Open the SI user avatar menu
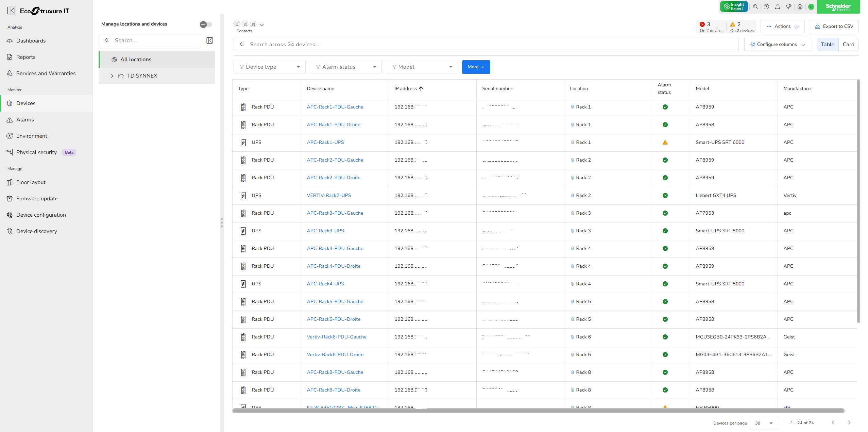This screenshot has width=868, height=432. click(x=811, y=7)
